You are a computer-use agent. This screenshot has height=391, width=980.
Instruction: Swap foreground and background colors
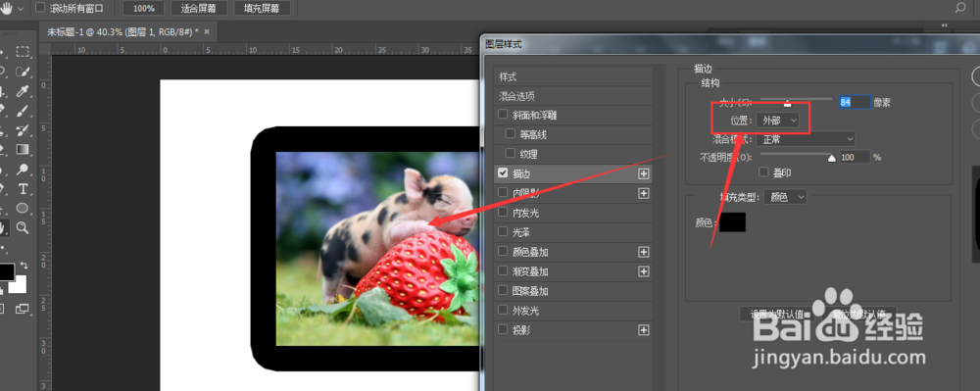[x=24, y=266]
